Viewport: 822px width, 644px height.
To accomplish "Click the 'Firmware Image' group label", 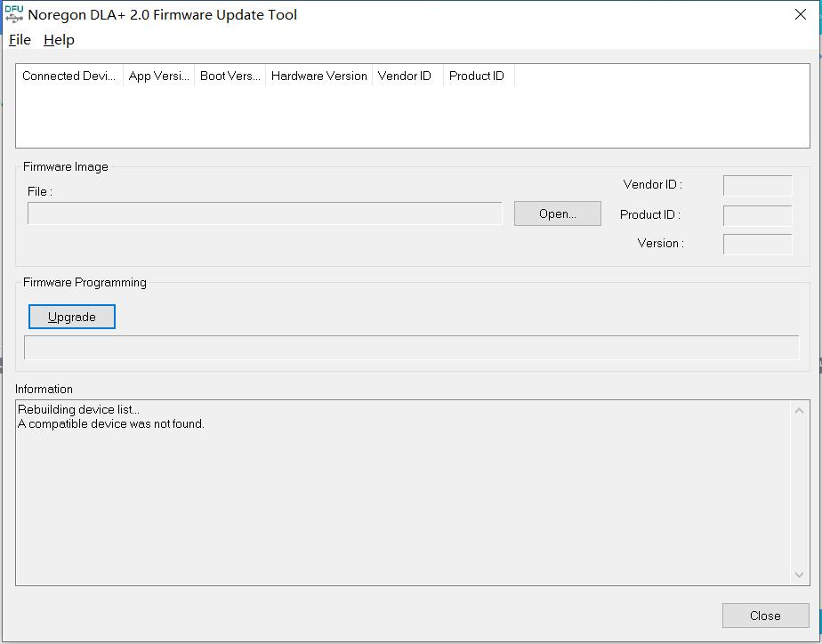I will (x=66, y=166).
